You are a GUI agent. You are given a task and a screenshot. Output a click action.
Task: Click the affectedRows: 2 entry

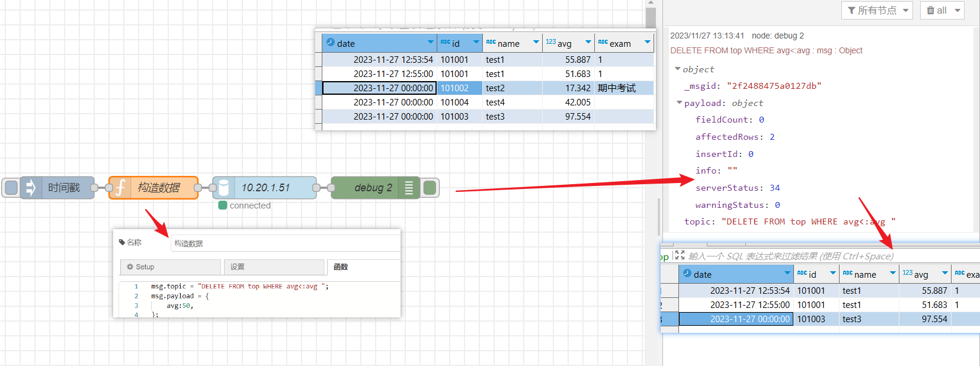[x=735, y=137]
